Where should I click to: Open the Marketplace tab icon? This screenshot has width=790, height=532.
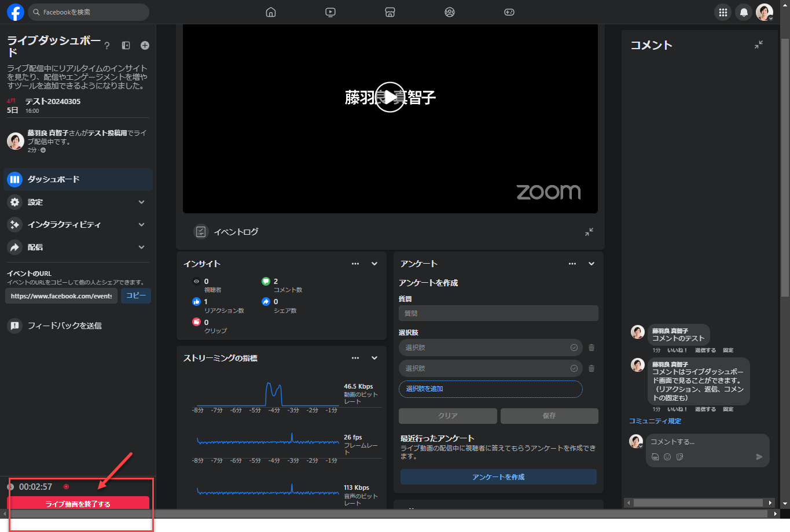[x=390, y=12]
